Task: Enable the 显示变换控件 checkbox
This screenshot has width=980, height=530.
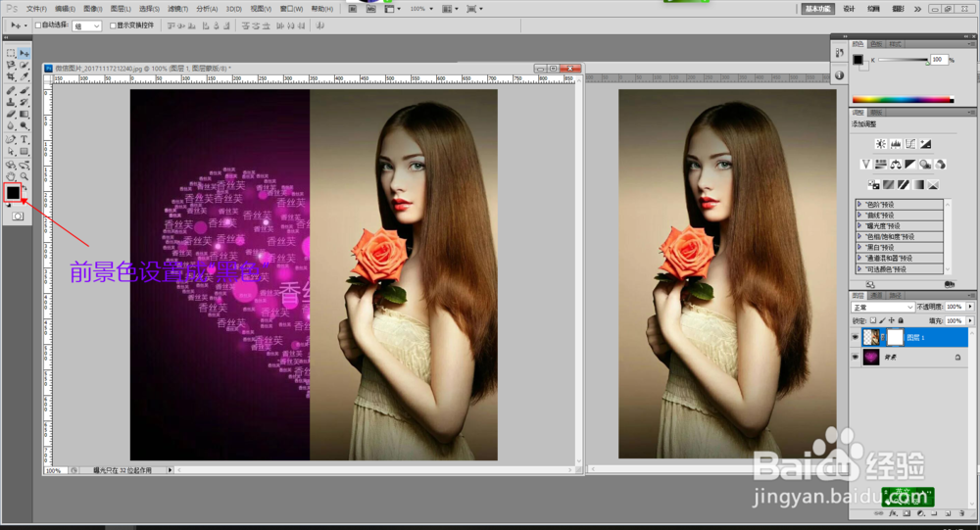Action: 113,25
